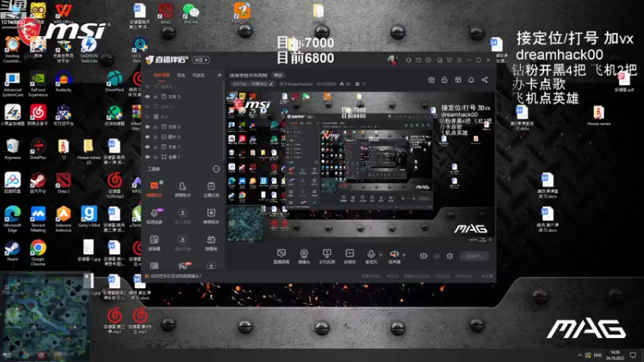Add a 多媒体 media source
The height and width of the screenshot is (362, 644).
click(349, 256)
